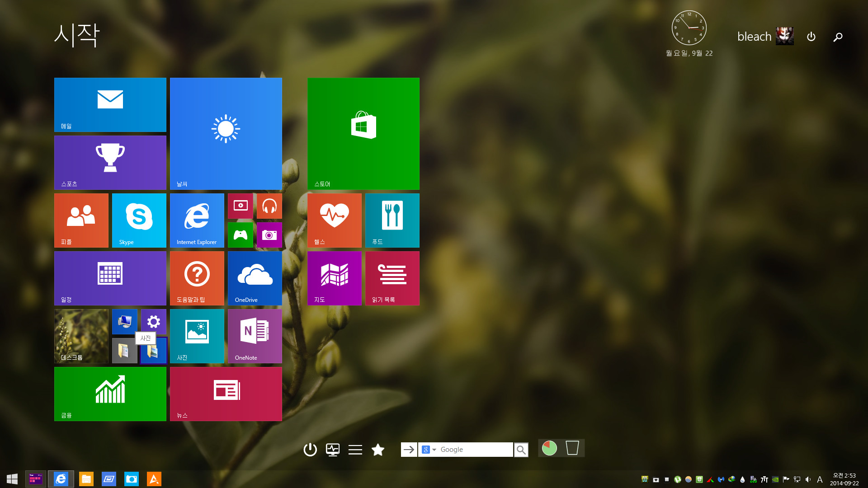The width and height of the screenshot is (868, 488).
Task: Click the Start screen thumbnail on taskbar
Action: click(36, 479)
